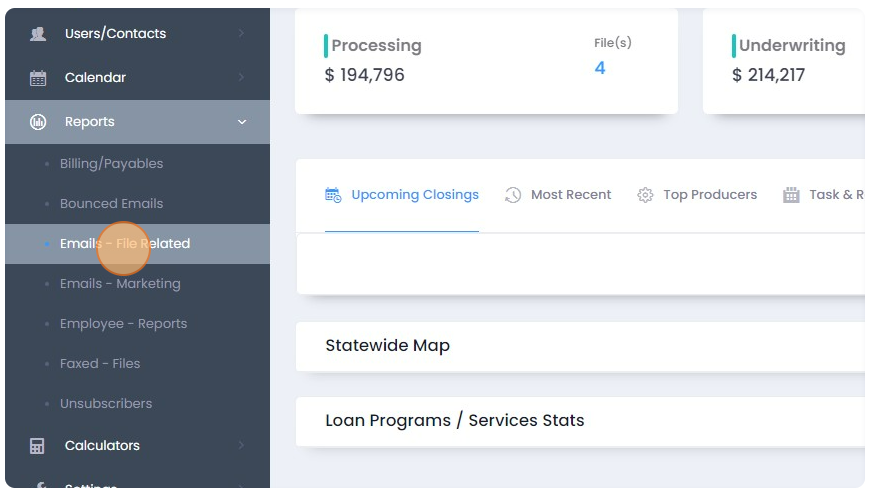The height and width of the screenshot is (496, 873).
Task: Open Bounced Emails report
Action: (111, 204)
